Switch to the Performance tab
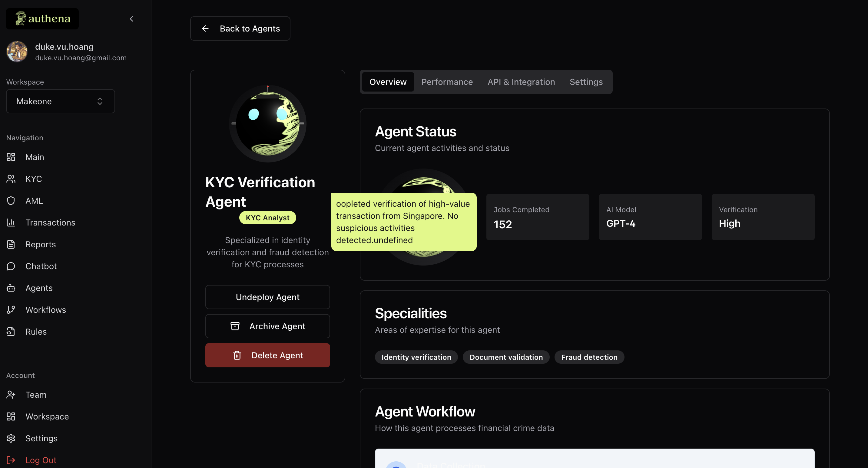Screen dimensions: 868x468 (447, 82)
